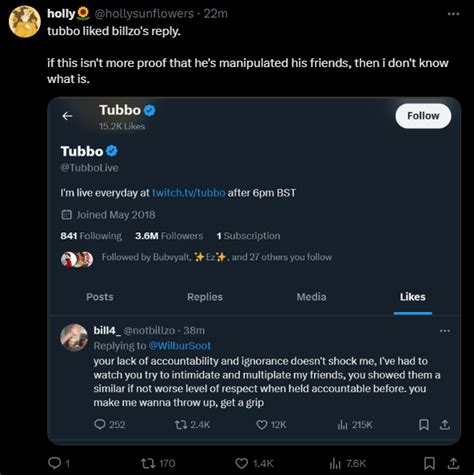The image size is (474, 475).
Task: Switch to the Replies tab
Action: coord(205,297)
